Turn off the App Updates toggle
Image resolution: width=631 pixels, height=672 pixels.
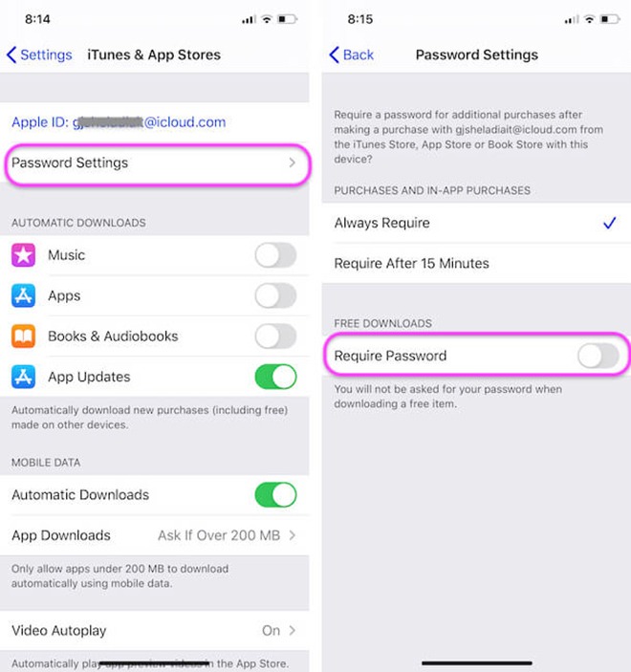[275, 377]
